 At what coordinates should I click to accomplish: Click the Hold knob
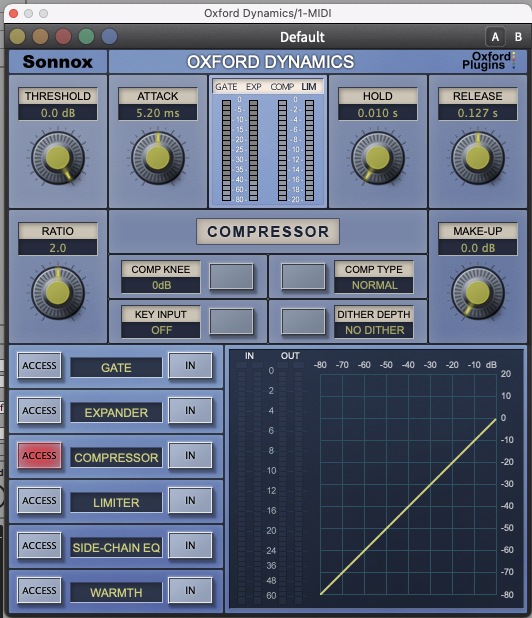[378, 158]
